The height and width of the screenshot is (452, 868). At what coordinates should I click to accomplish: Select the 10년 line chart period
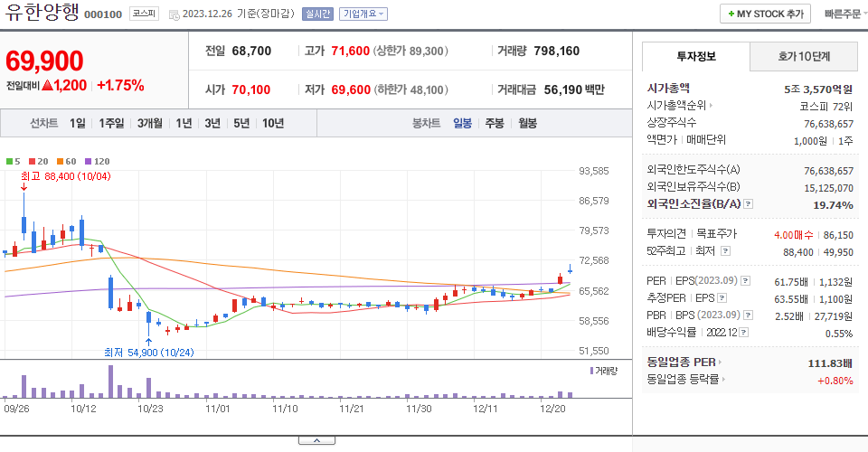coord(273,123)
